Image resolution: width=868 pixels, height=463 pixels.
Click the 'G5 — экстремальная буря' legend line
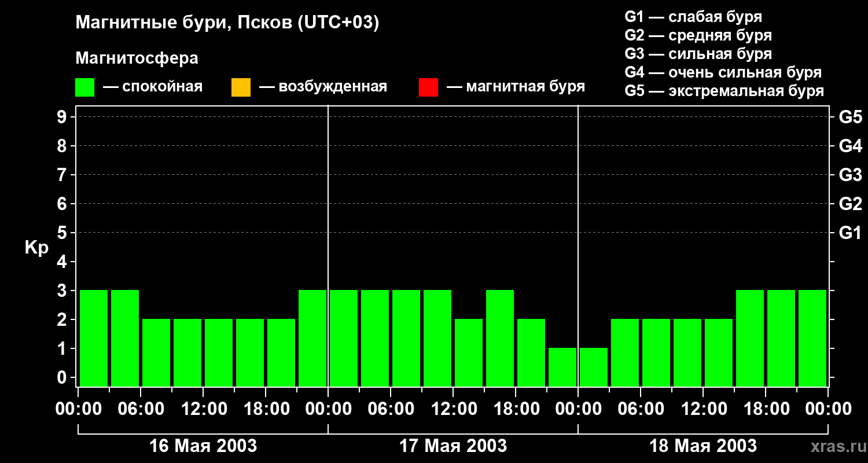724,91
